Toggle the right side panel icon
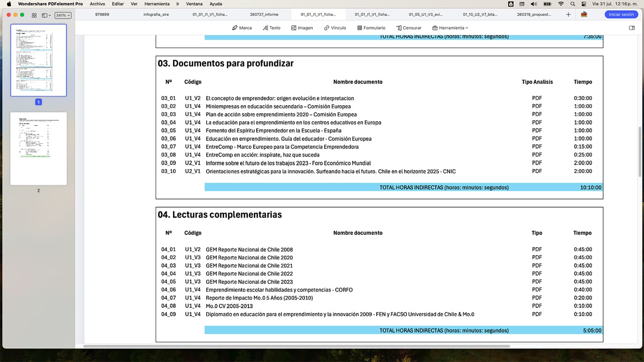This screenshot has height=362, width=644. [x=632, y=28]
